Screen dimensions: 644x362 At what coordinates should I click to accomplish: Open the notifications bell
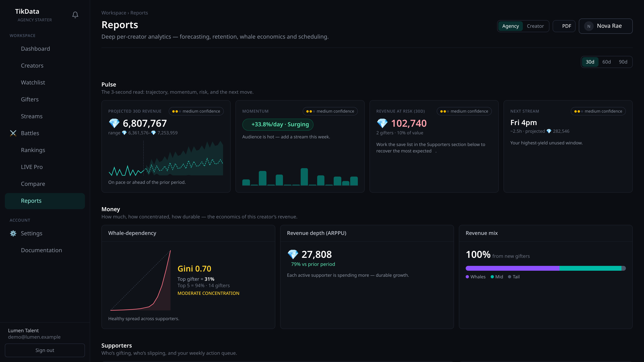(75, 15)
